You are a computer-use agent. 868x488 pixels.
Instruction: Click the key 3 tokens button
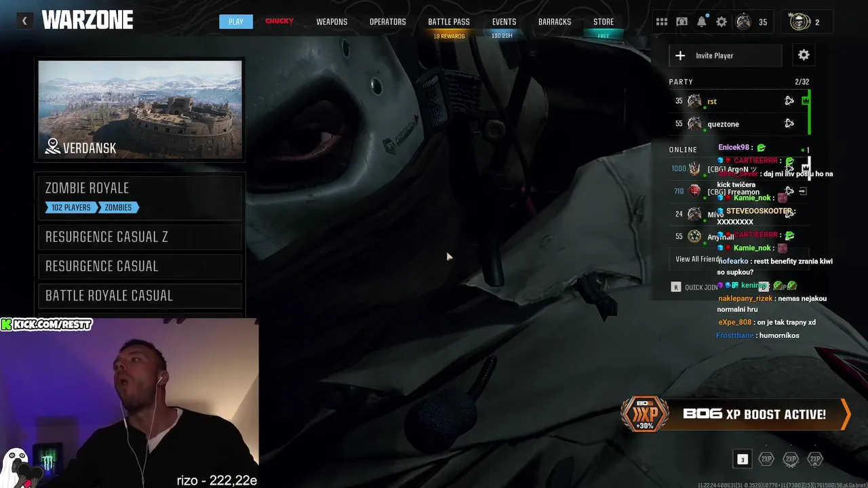[743, 460]
